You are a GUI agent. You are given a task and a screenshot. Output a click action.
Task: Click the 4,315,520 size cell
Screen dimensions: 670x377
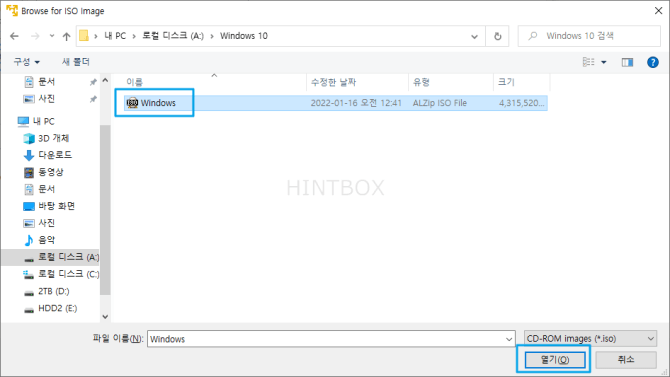pos(521,103)
